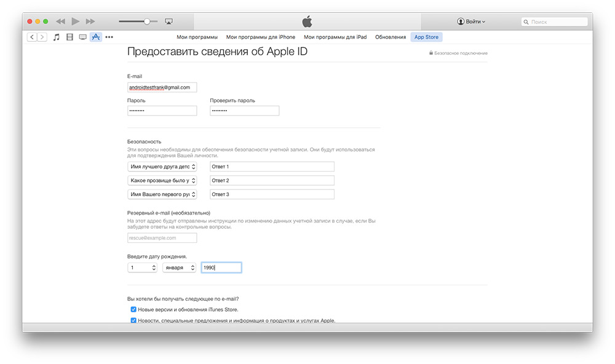Toggle the Apple news and special offers checkbox
Screen dimensions: 615x364
coord(133,320)
